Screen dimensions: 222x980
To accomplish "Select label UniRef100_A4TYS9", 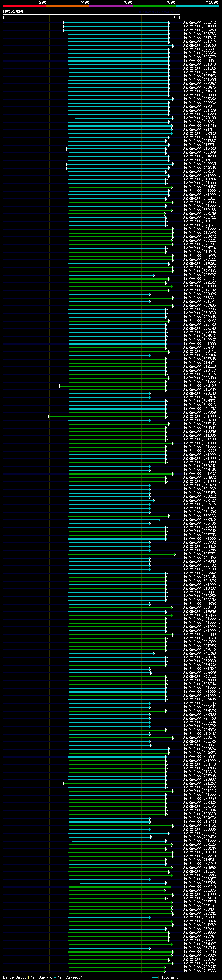I will click(199, 925).
